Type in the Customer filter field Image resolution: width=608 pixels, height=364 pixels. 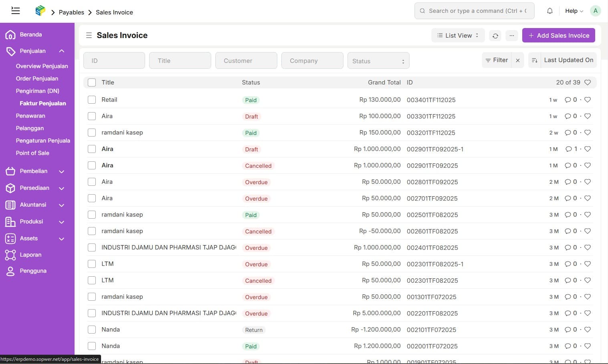click(x=246, y=60)
